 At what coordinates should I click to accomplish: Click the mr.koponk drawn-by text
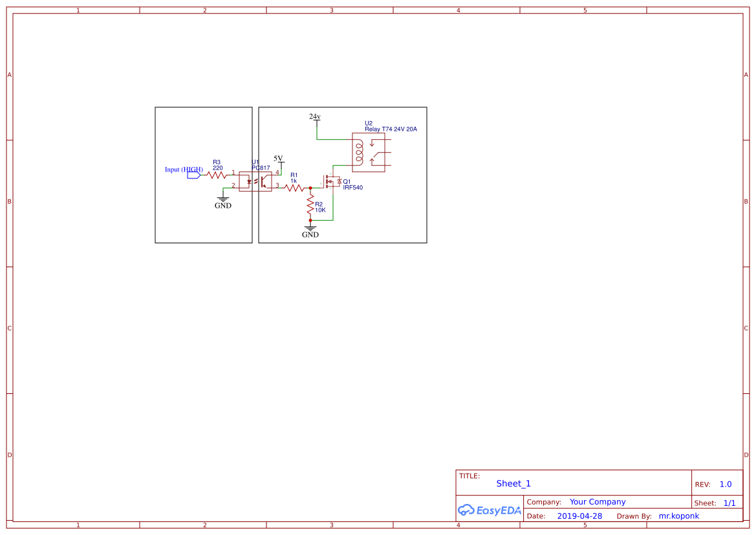pos(678,516)
